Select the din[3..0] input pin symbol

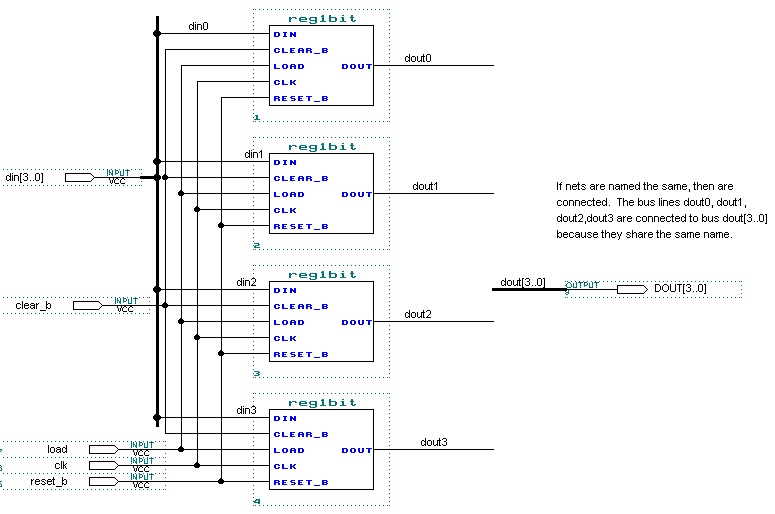pos(80,177)
